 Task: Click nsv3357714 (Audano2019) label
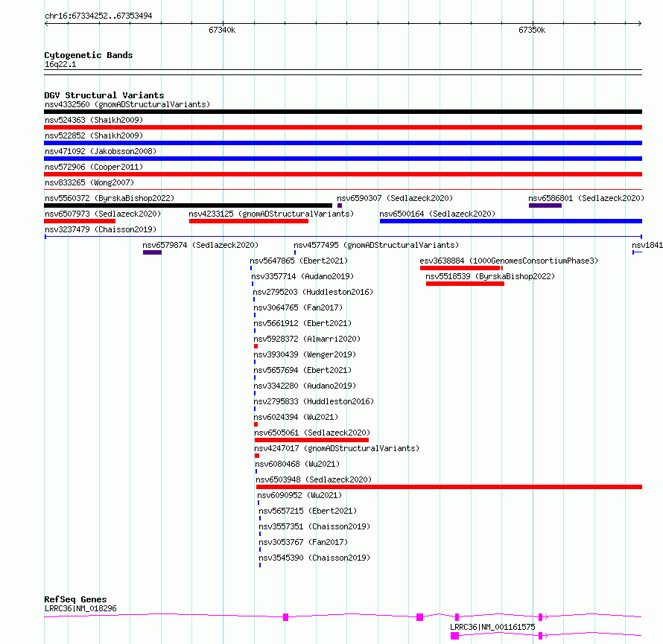pos(302,276)
